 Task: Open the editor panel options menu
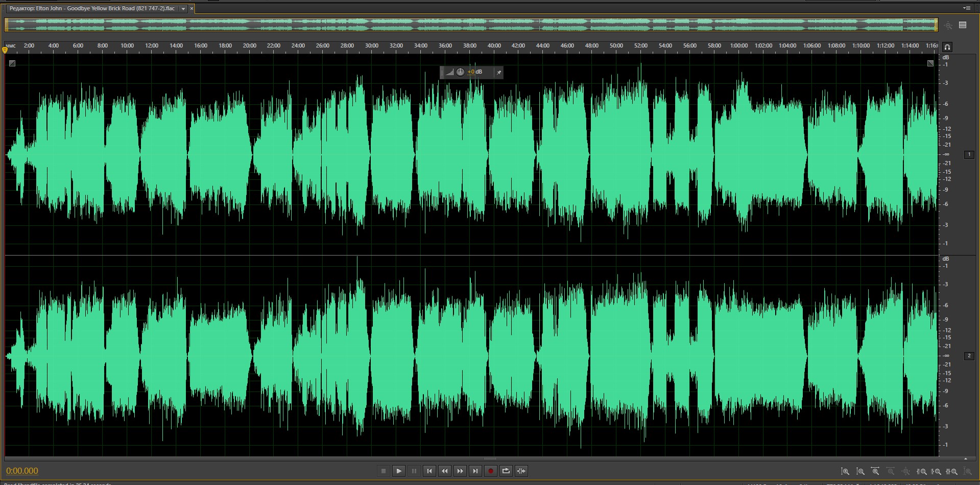(x=966, y=8)
